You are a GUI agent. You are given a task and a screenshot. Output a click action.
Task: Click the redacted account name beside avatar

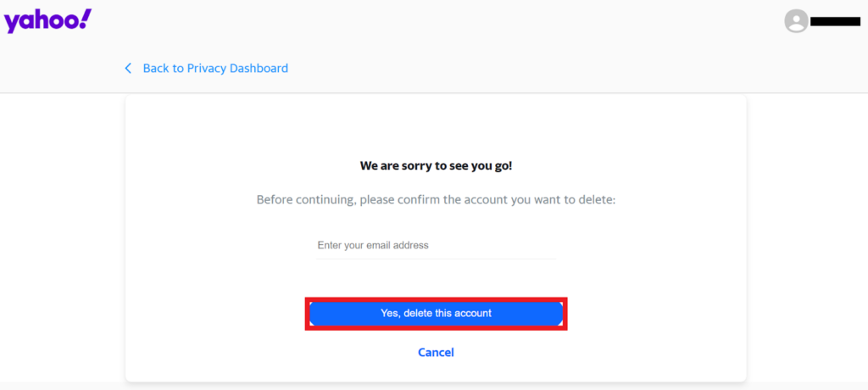point(836,21)
